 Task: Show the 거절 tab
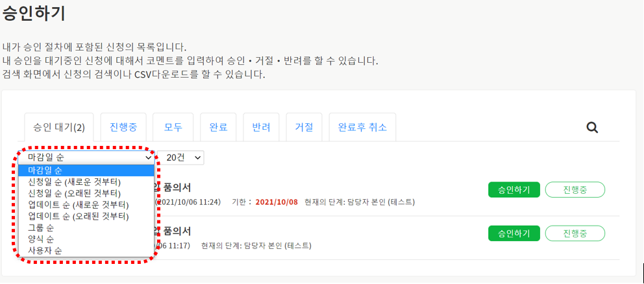[304, 127]
